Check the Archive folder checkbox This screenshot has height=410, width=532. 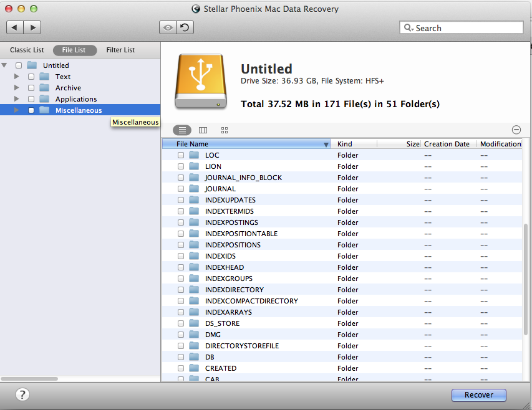click(31, 88)
